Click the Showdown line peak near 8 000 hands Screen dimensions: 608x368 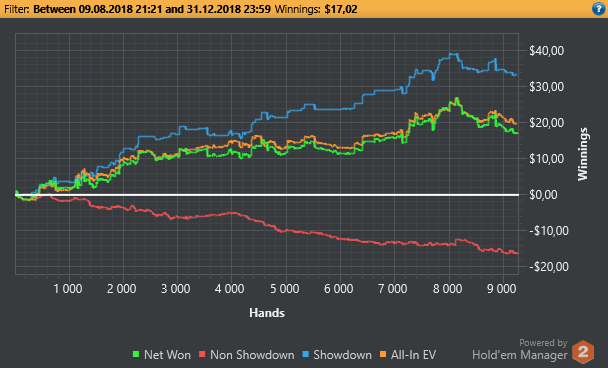(454, 54)
